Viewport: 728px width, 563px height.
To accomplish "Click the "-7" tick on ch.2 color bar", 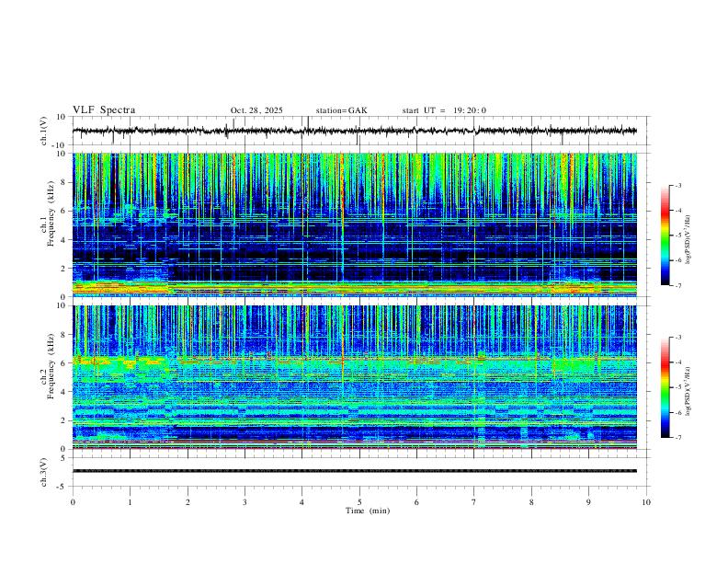I will pos(678,438).
